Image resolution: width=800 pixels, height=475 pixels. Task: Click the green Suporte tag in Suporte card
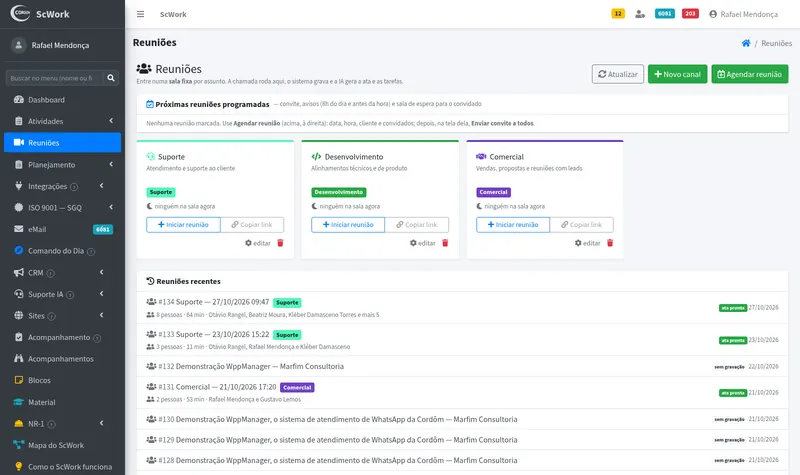[161, 192]
